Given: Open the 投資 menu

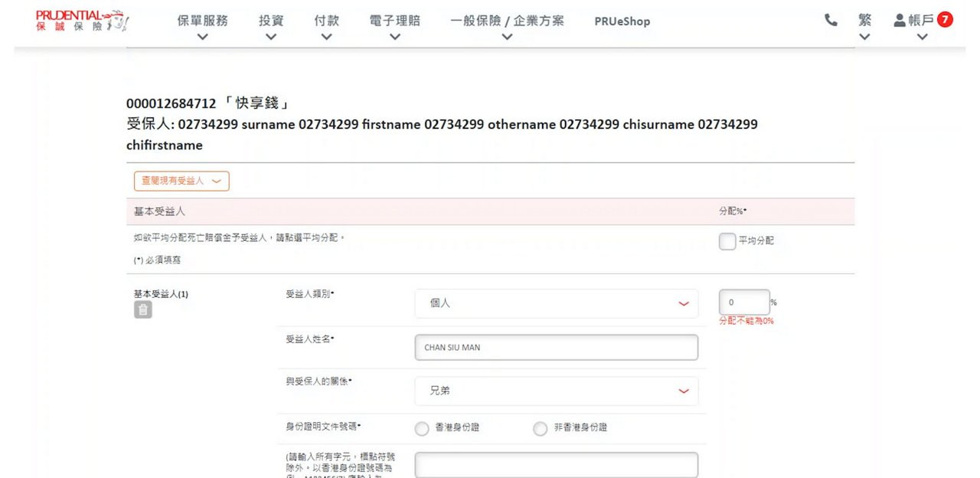Looking at the screenshot, I should coord(270,21).
